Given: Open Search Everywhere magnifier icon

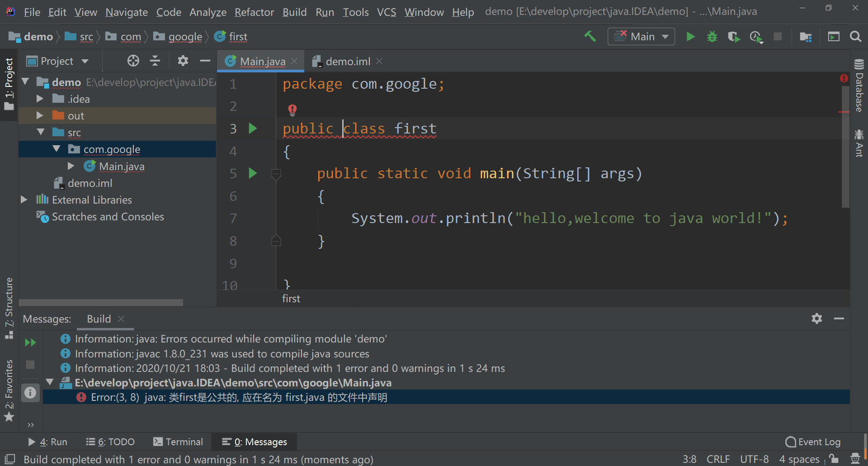Looking at the screenshot, I should point(855,36).
